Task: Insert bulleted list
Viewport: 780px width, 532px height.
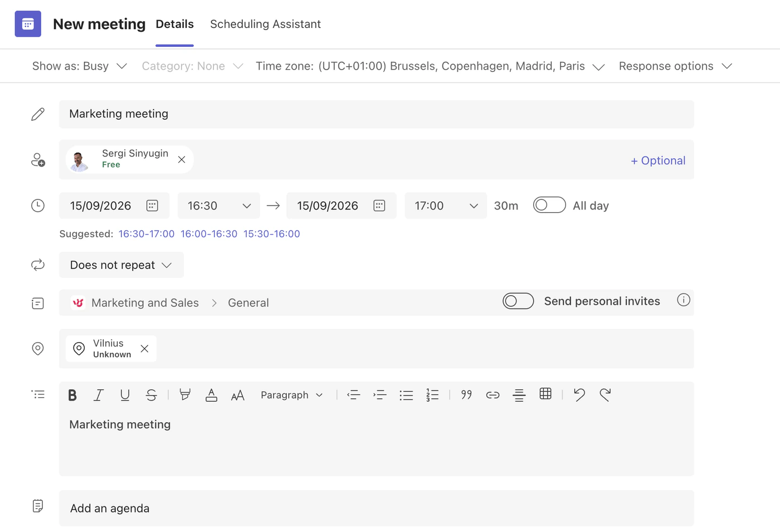Action: point(406,395)
